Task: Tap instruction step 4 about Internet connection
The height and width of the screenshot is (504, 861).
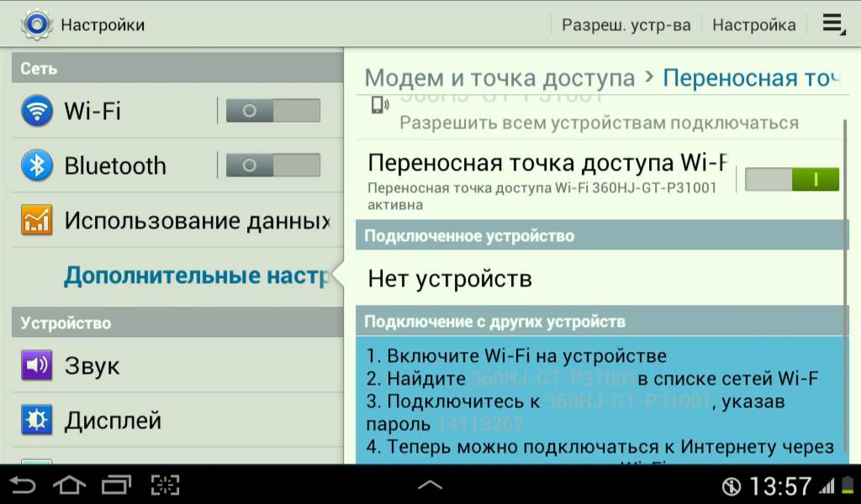Action: (x=600, y=447)
